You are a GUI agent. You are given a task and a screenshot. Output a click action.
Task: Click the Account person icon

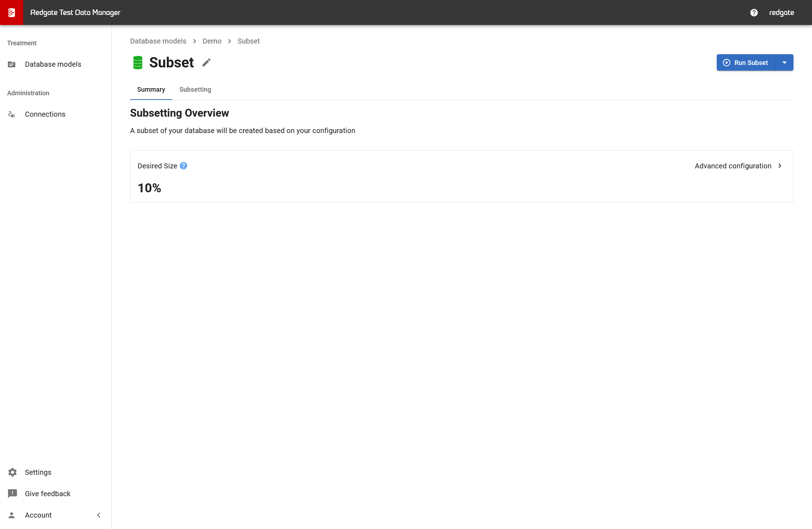point(12,515)
